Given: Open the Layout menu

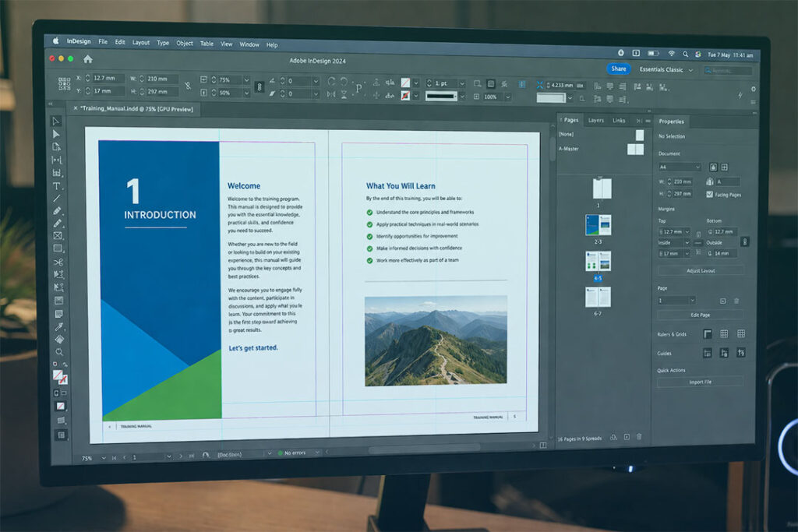Looking at the screenshot, I should (x=141, y=43).
